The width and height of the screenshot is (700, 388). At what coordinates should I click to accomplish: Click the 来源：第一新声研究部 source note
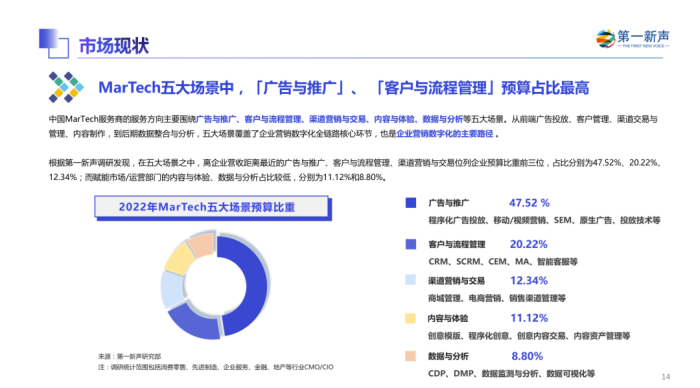click(x=129, y=356)
